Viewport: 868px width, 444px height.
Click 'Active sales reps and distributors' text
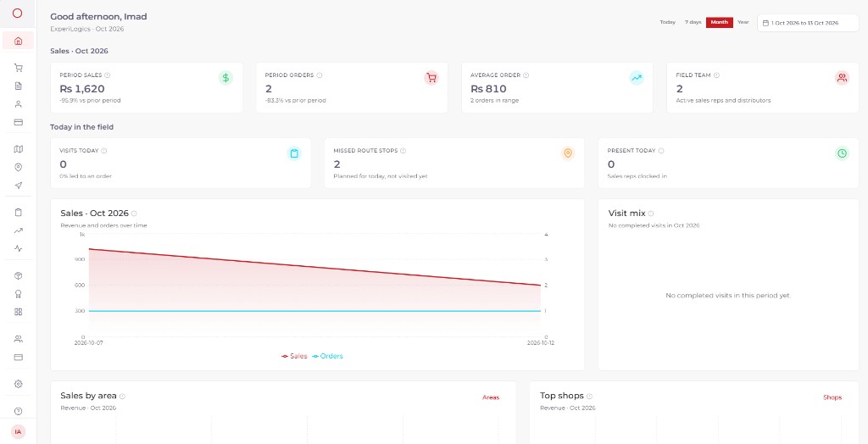click(x=723, y=101)
